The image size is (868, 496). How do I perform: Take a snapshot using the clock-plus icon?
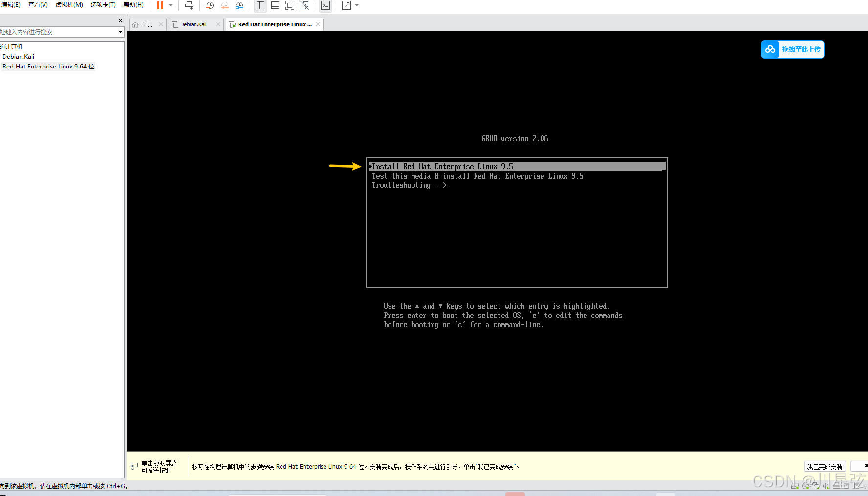pyautogui.click(x=210, y=5)
